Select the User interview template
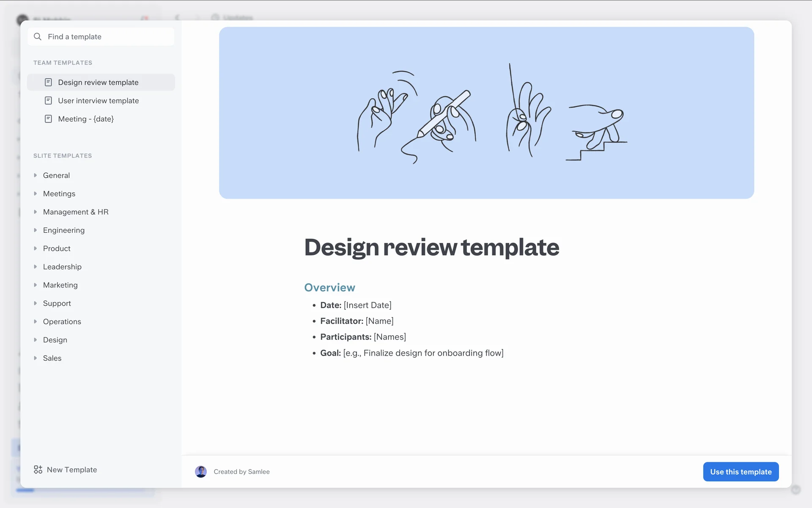Image resolution: width=812 pixels, height=508 pixels. [98, 101]
